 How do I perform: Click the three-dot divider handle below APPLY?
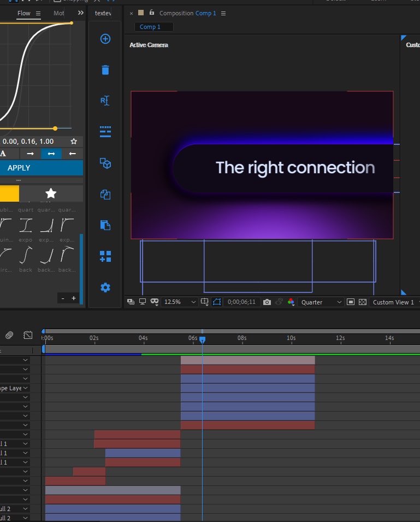click(19, 180)
